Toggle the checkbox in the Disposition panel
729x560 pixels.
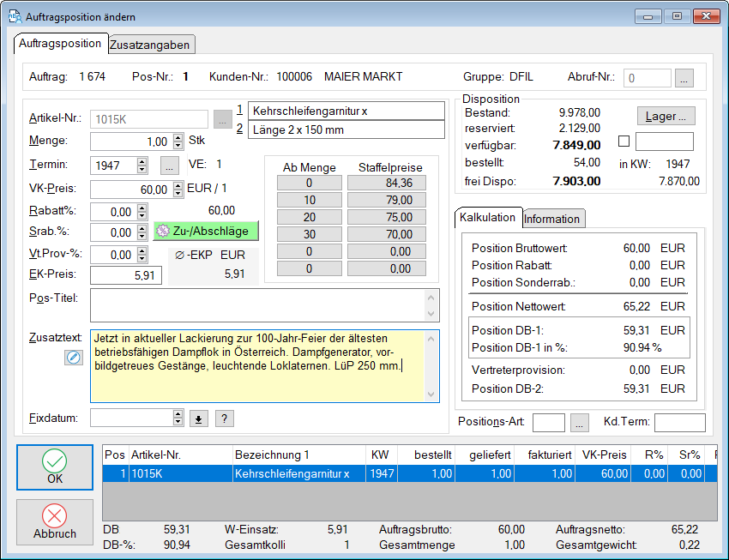(x=624, y=142)
